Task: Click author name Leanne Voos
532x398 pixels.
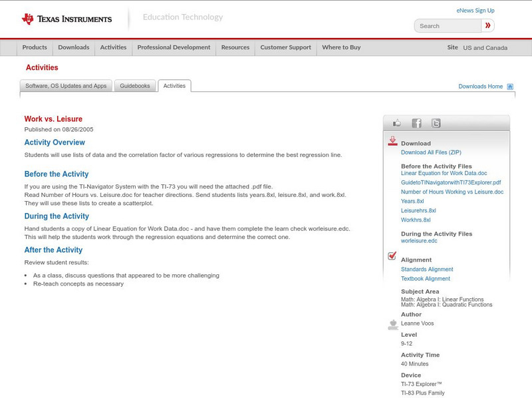Action: pos(418,323)
